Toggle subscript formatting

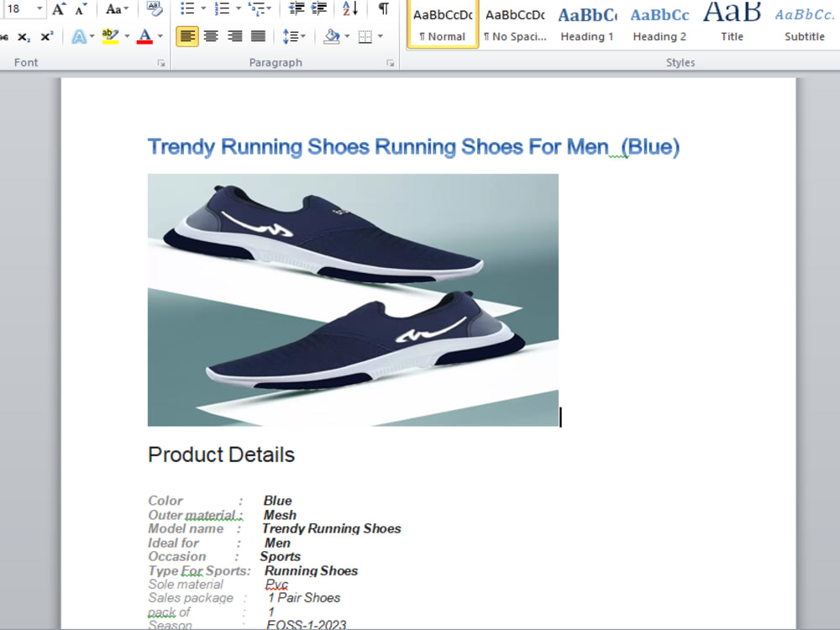24,37
